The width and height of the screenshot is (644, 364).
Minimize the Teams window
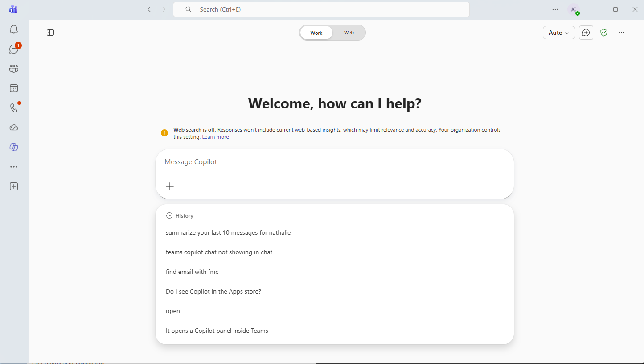pos(596,9)
